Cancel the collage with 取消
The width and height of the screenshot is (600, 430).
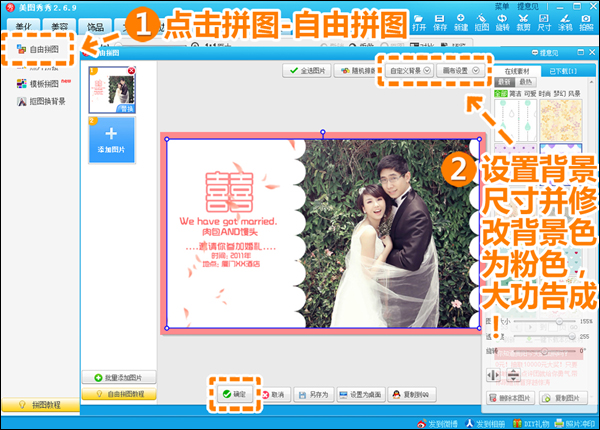click(x=274, y=394)
